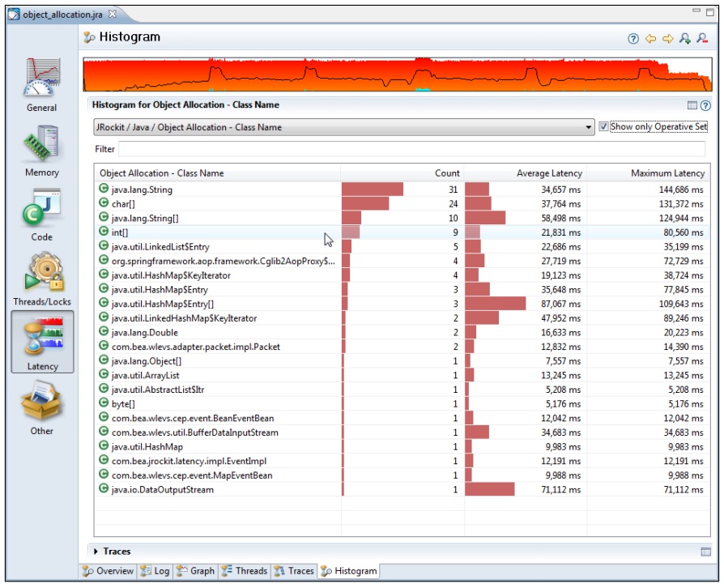Open the Threads/Locks section icon
This screenshot has width=724, height=588.
pos(41,274)
